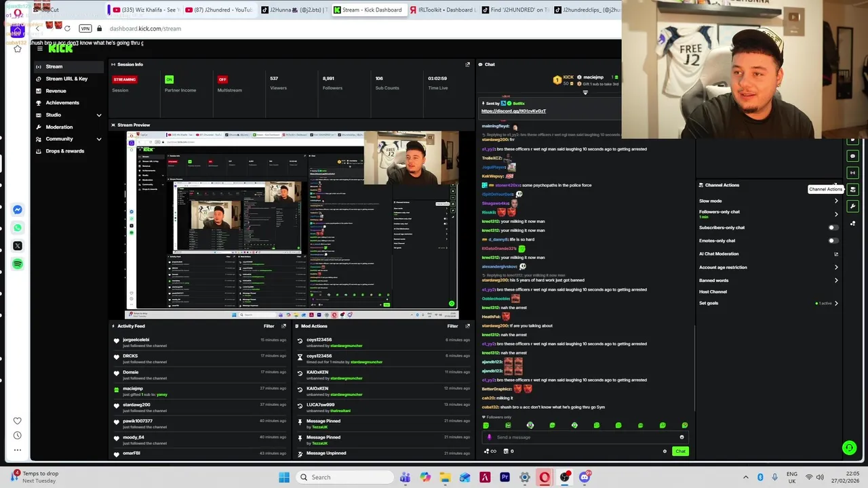The height and width of the screenshot is (488, 868).
Task: Click the VPN badge in address bar
Action: (85, 28)
